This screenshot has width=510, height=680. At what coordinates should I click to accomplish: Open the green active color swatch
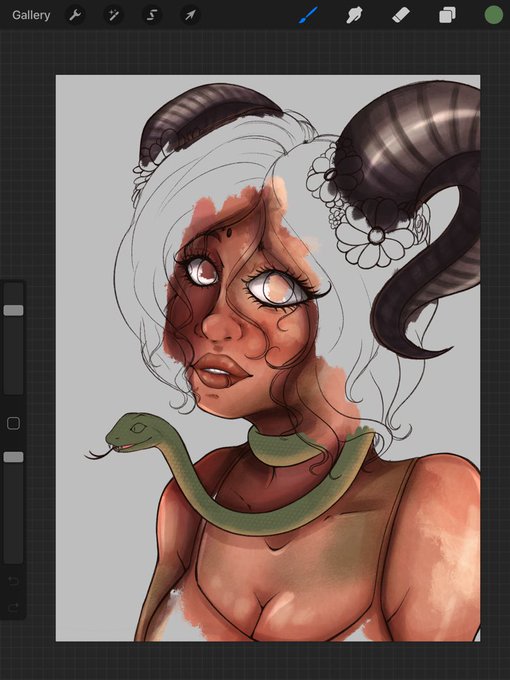494,15
